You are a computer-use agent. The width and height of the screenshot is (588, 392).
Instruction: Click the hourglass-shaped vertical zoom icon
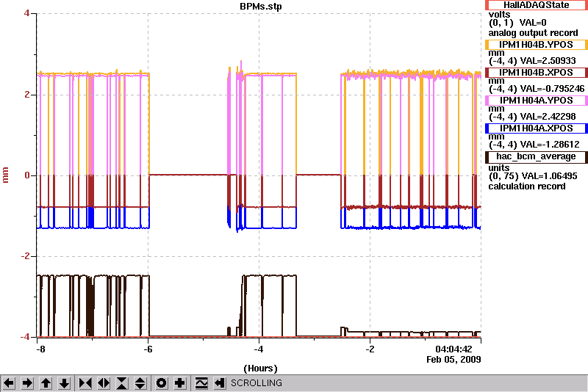pyautogui.click(x=122, y=383)
